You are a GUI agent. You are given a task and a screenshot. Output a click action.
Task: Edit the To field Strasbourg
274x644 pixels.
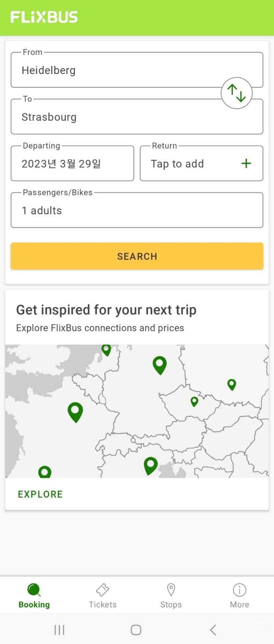(x=137, y=117)
